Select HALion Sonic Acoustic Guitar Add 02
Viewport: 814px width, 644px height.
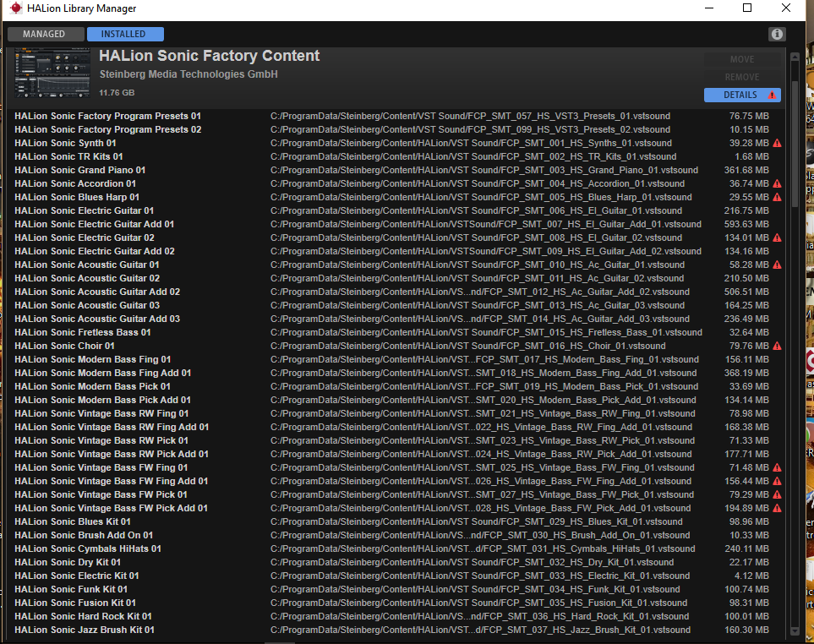coord(396,292)
